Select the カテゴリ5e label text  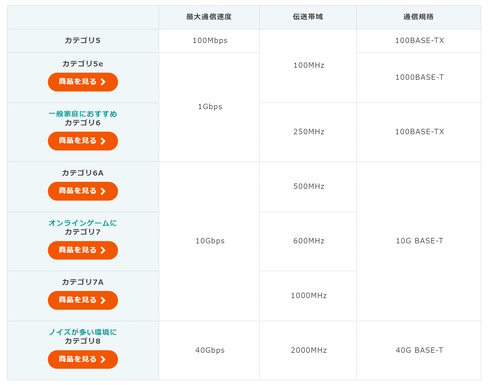(83, 64)
